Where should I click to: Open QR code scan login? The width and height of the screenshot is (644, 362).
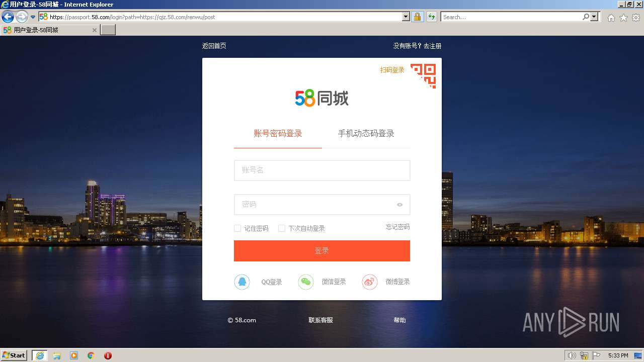pos(423,76)
